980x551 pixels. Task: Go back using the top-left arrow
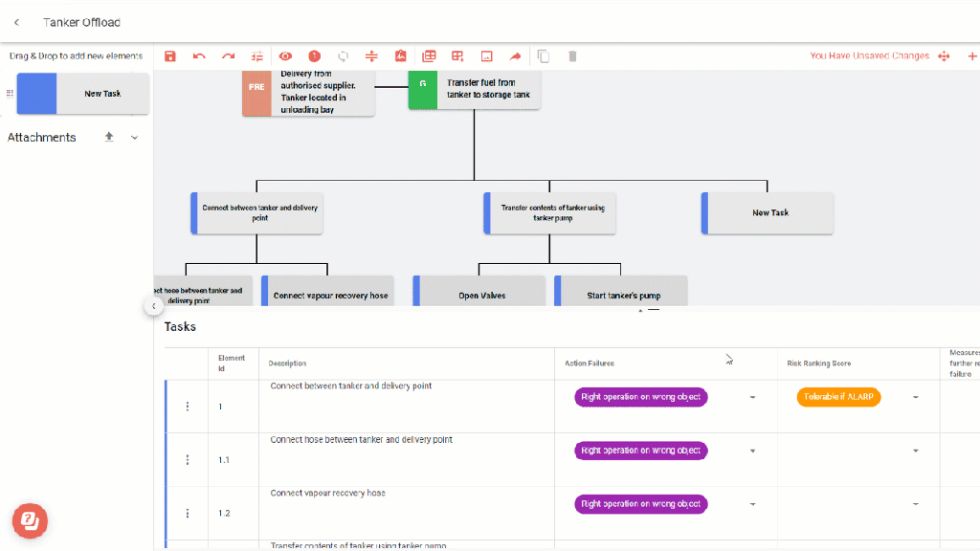pyautogui.click(x=16, y=22)
